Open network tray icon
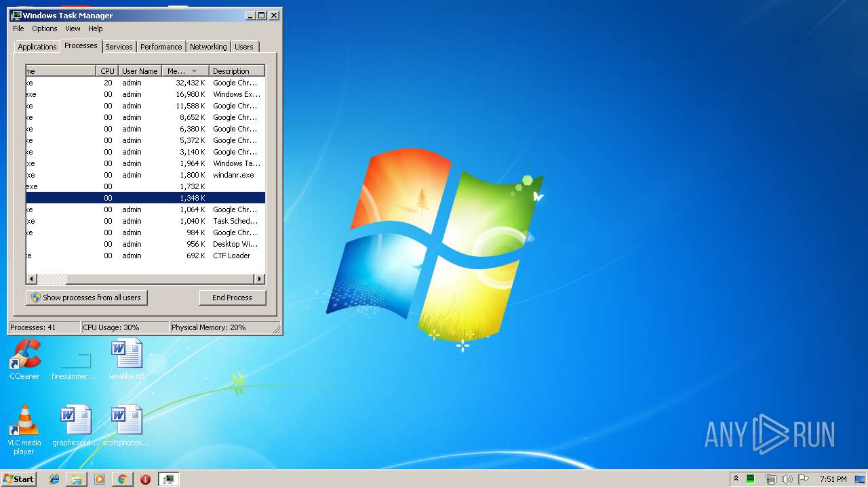Screen dimensions: 868x488 tap(771, 479)
